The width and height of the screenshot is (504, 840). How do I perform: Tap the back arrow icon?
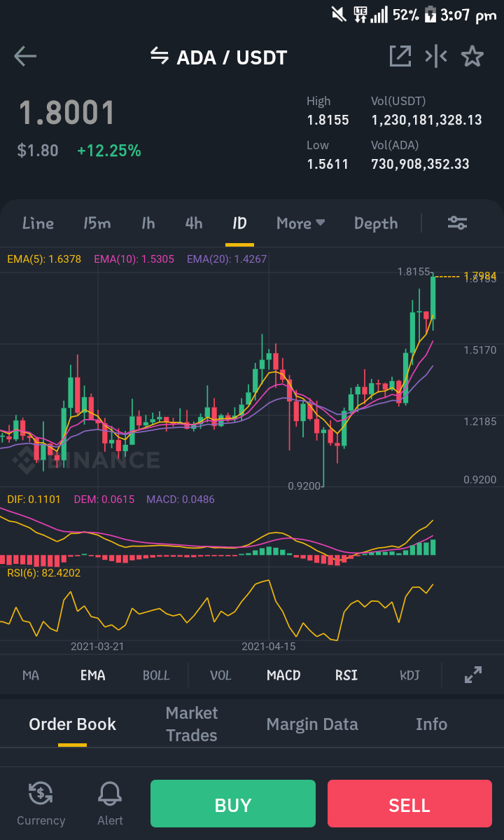25,56
